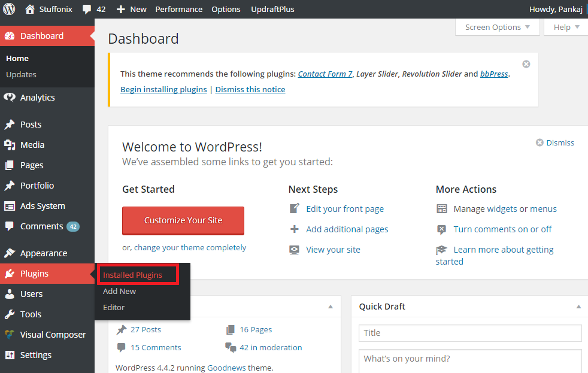Click Turn comments on or off link
Image resolution: width=588 pixels, height=373 pixels.
(x=502, y=229)
